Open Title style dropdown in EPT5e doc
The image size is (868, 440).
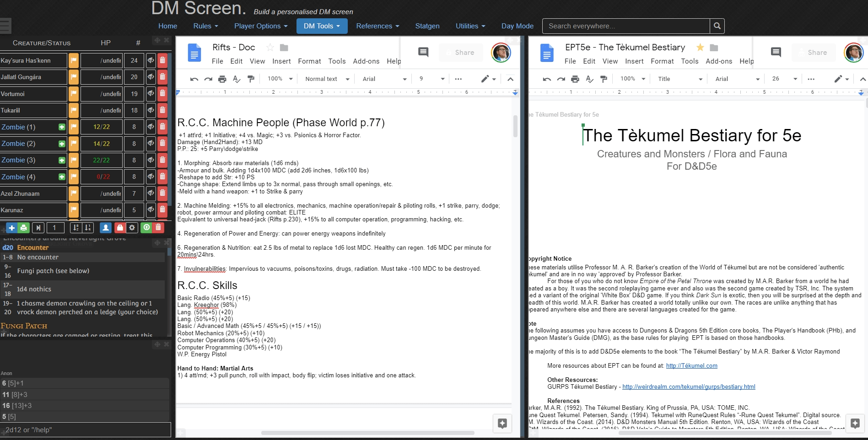click(680, 79)
